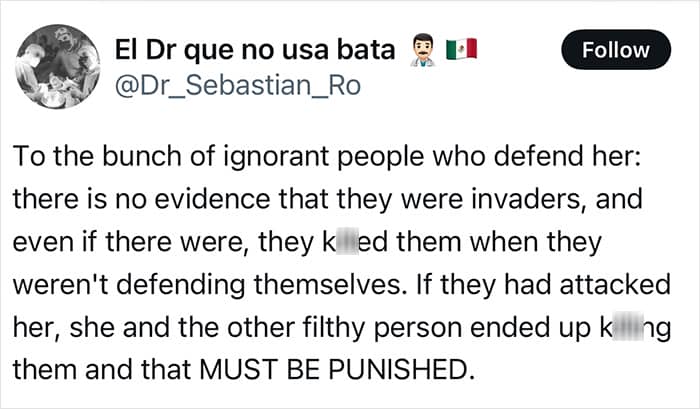
Task: Open the circular profile avatar photo
Action: pyautogui.click(x=58, y=66)
